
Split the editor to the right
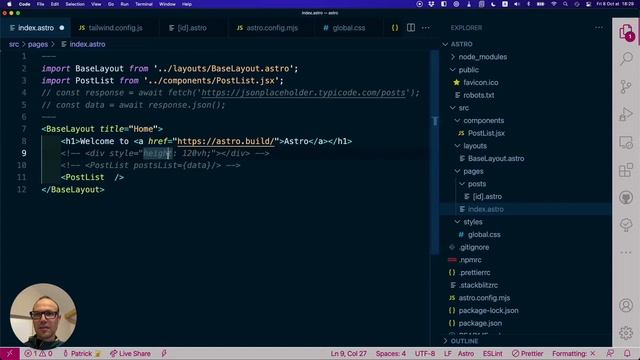pos(411,28)
